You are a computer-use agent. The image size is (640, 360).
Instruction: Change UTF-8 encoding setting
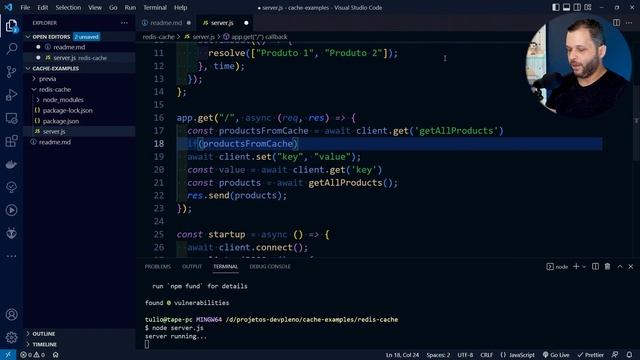(x=465, y=355)
